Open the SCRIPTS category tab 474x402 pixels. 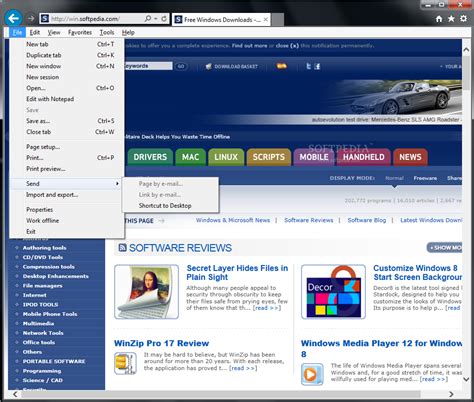click(269, 157)
